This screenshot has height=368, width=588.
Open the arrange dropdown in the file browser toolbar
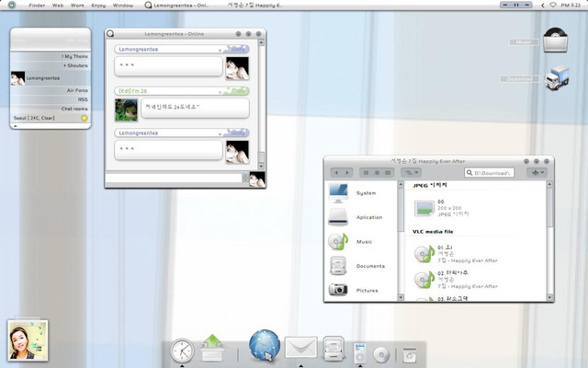coord(411,173)
